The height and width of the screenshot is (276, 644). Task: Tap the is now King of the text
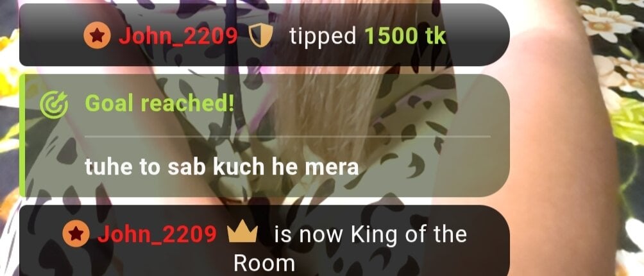[x=371, y=234]
